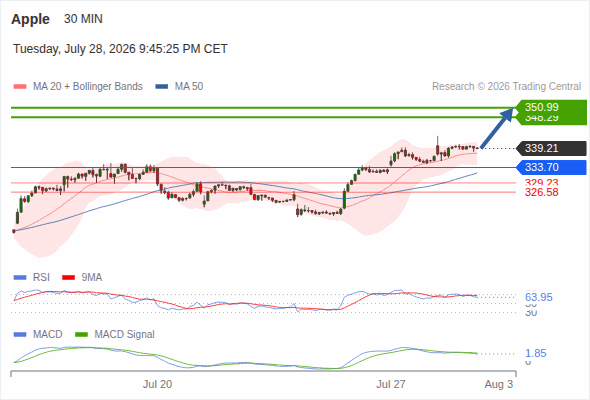Click the Jul 27 time axis label
Screen dimensions: 590x400
click(391, 384)
